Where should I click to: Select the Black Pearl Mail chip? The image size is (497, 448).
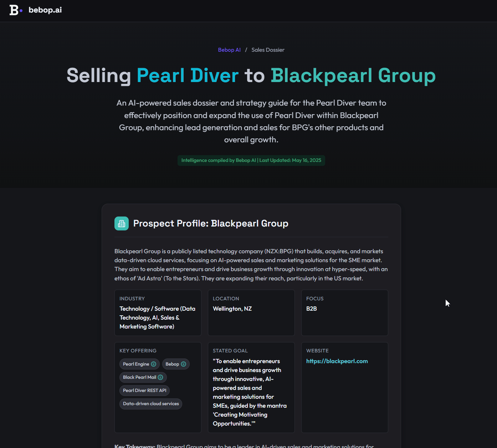point(143,377)
